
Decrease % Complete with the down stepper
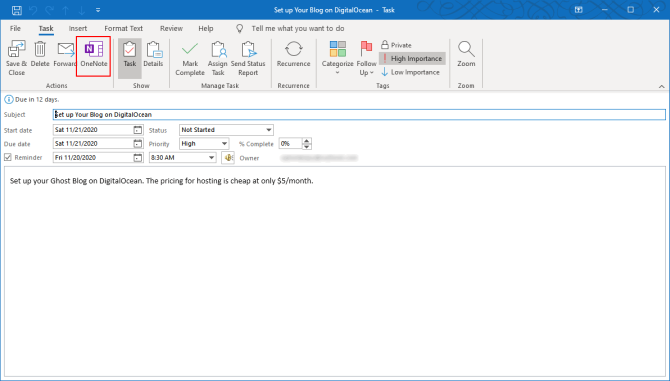click(307, 147)
